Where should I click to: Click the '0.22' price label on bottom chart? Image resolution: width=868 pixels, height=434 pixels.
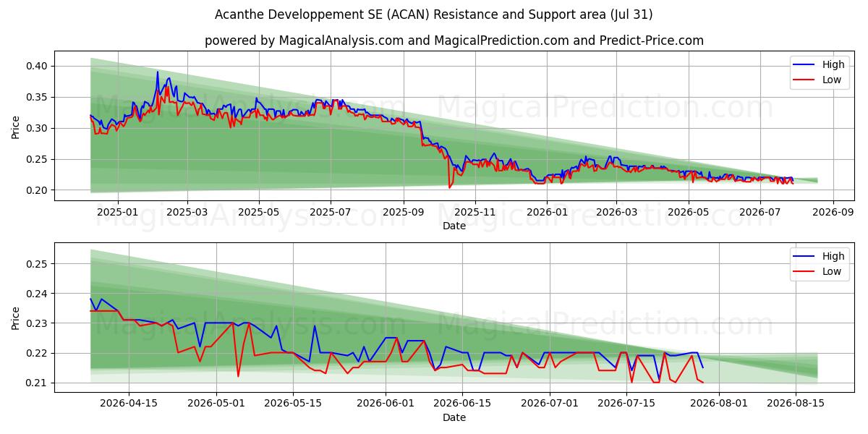(36, 353)
